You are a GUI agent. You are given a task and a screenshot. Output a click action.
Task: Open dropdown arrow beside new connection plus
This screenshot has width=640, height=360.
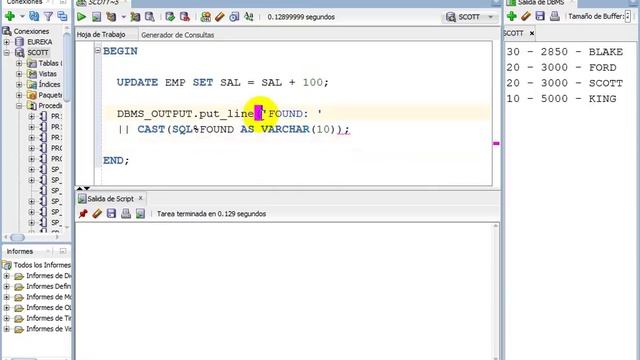point(22,17)
